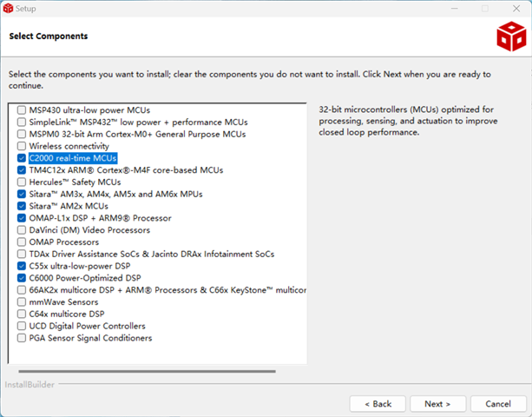Click the Next button
Image resolution: width=532 pixels, height=417 pixels.
(437, 404)
